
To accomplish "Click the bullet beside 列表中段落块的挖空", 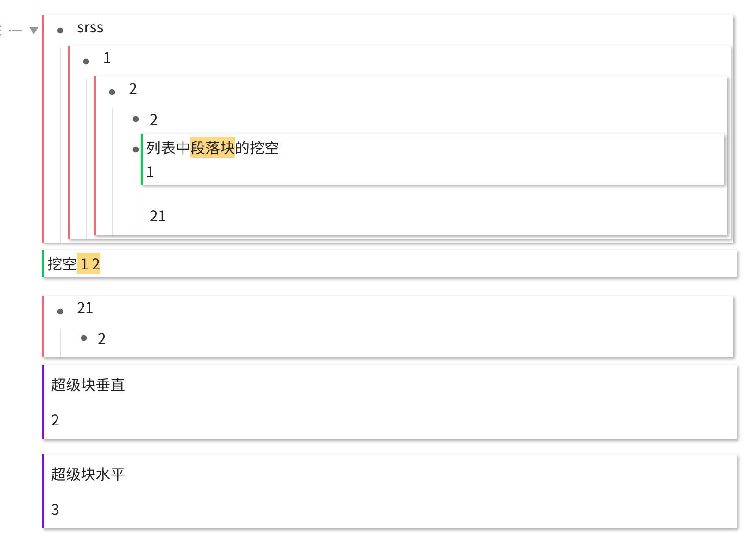I will point(136,149).
